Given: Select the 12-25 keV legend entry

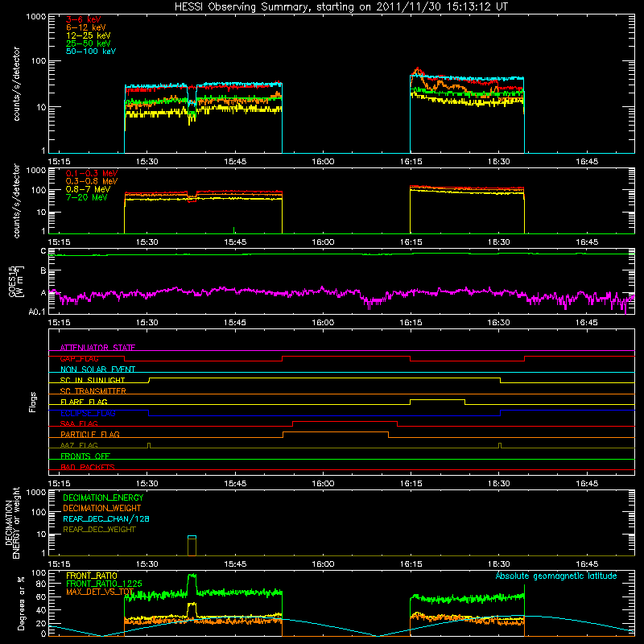Looking at the screenshot, I should click(89, 35).
